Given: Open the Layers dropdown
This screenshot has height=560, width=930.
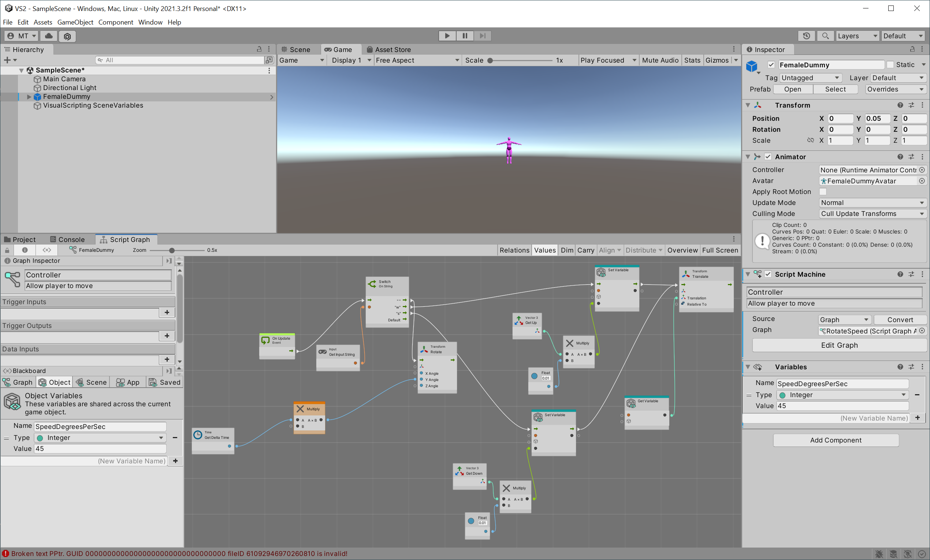Looking at the screenshot, I should [x=857, y=36].
